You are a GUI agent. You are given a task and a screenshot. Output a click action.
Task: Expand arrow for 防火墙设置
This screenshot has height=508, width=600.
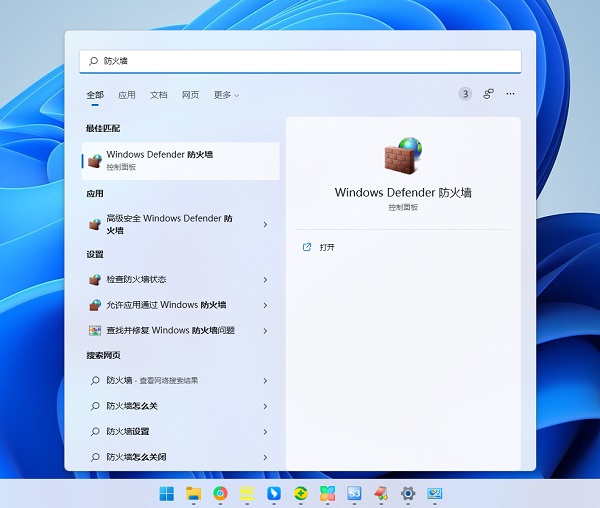[265, 431]
